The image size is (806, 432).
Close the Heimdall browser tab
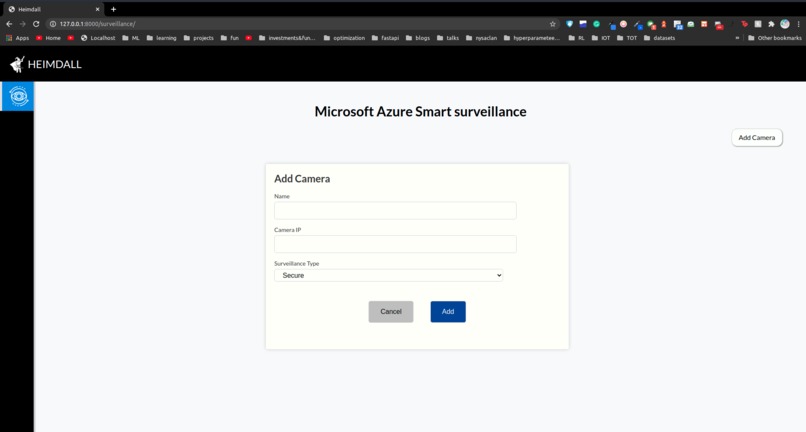tap(97, 9)
